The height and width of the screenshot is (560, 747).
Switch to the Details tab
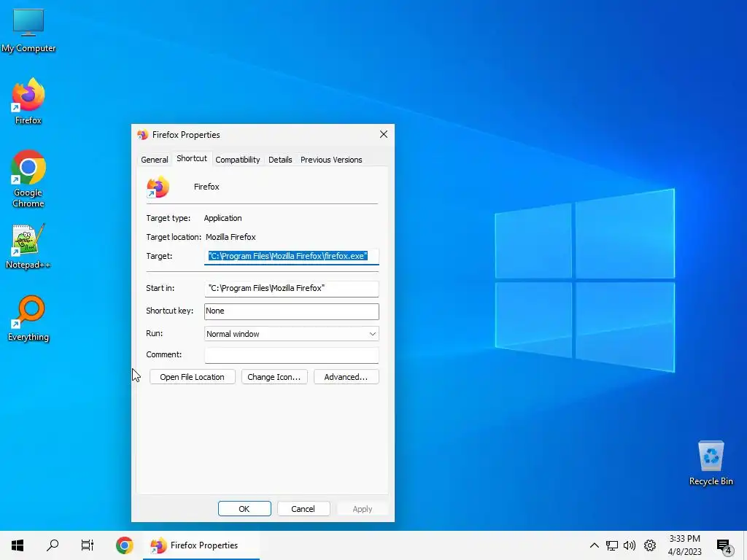click(280, 160)
